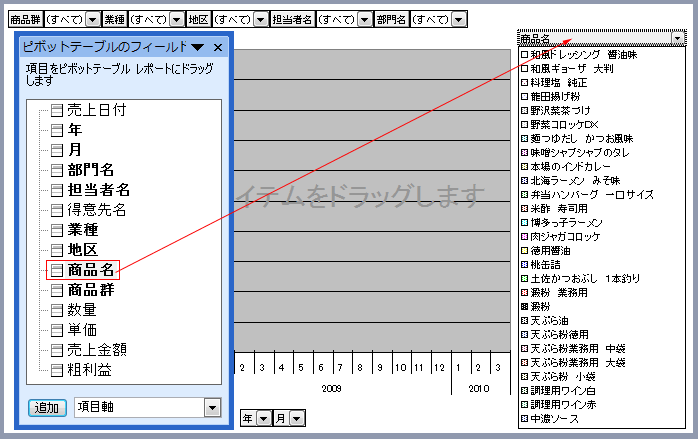This screenshot has height=439, width=698.
Task: Click the 単価 field icon
Action: tap(57, 330)
